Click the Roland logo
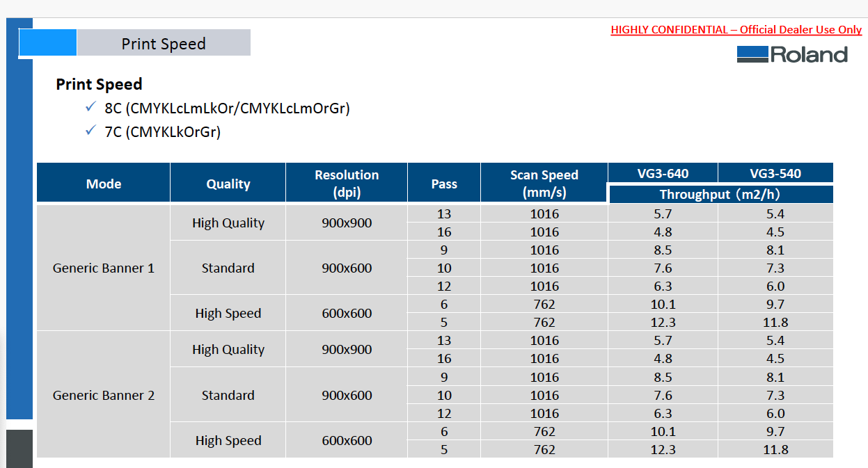Image resolution: width=868 pixels, height=468 pixels. tap(792, 54)
